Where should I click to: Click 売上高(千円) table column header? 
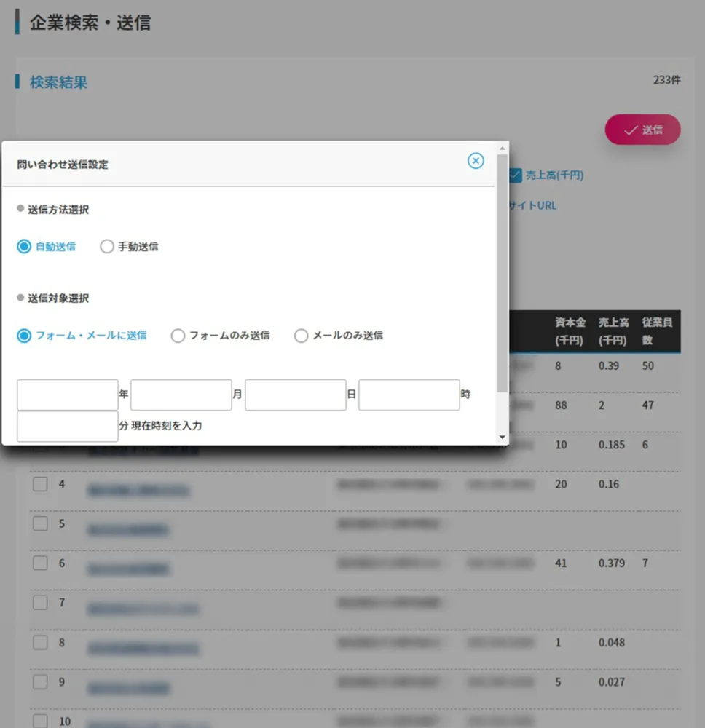(x=613, y=331)
